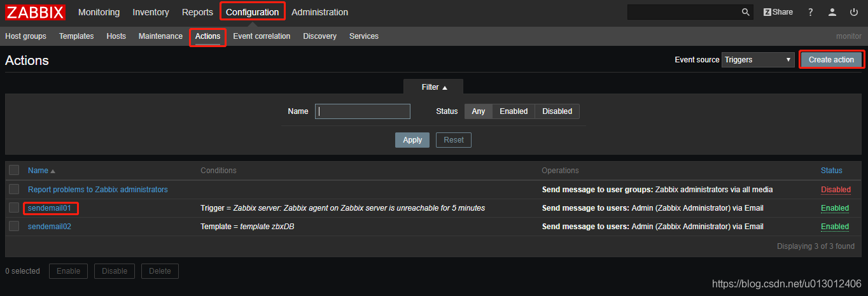Image resolution: width=868 pixels, height=296 pixels.
Task: Click the Conditions column header
Action: pos(218,171)
